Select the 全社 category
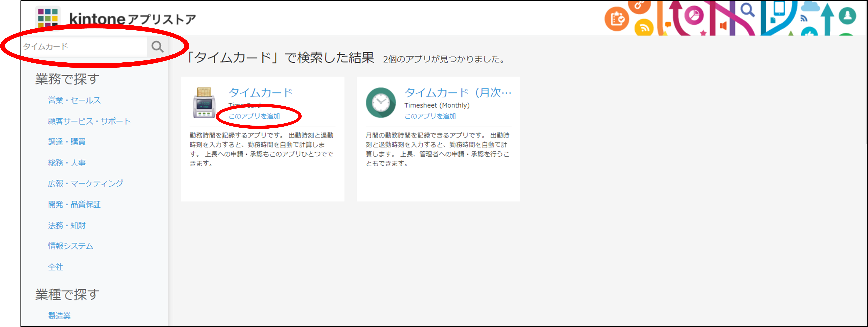This screenshot has height=327, width=868. pyautogui.click(x=56, y=267)
